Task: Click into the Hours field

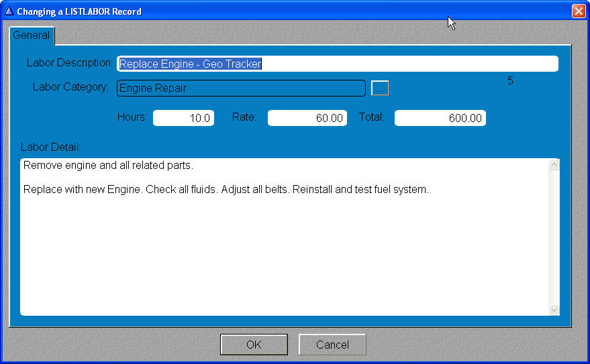Action: pyautogui.click(x=183, y=118)
